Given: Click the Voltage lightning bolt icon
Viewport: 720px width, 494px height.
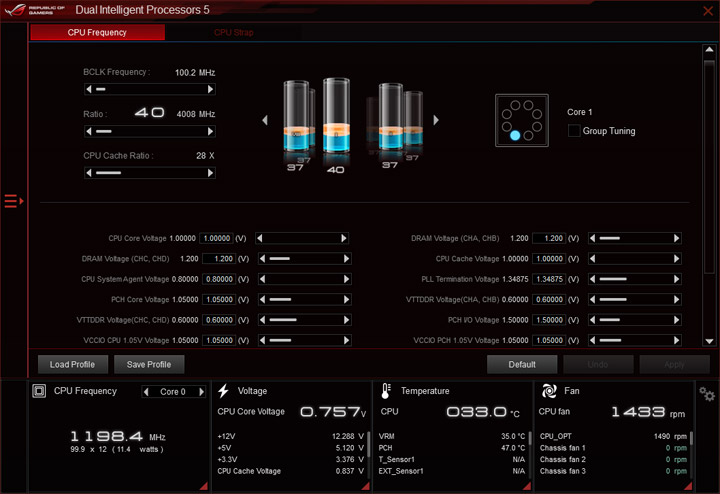Looking at the screenshot, I should click(223, 391).
